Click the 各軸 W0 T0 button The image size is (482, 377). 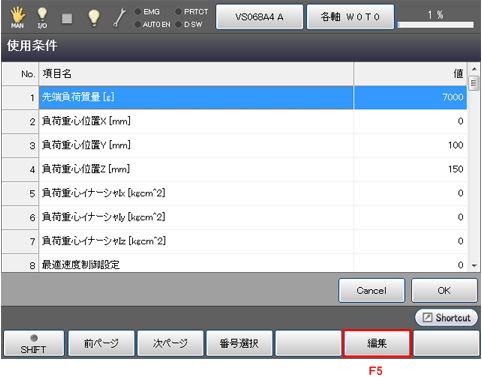[350, 17]
